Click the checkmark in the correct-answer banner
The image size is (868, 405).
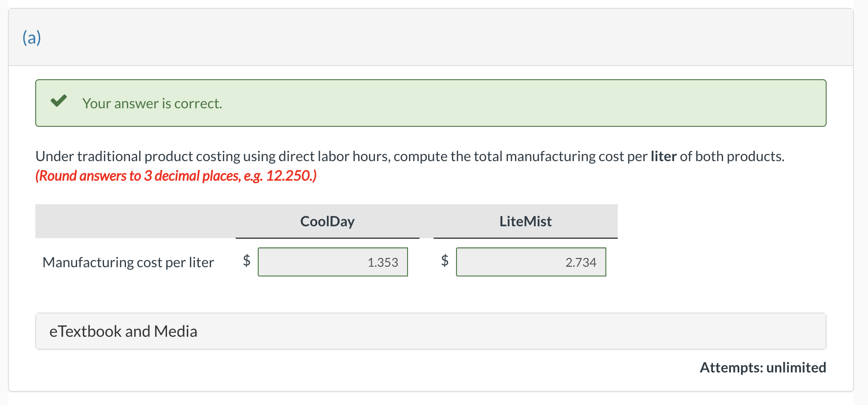coord(59,102)
